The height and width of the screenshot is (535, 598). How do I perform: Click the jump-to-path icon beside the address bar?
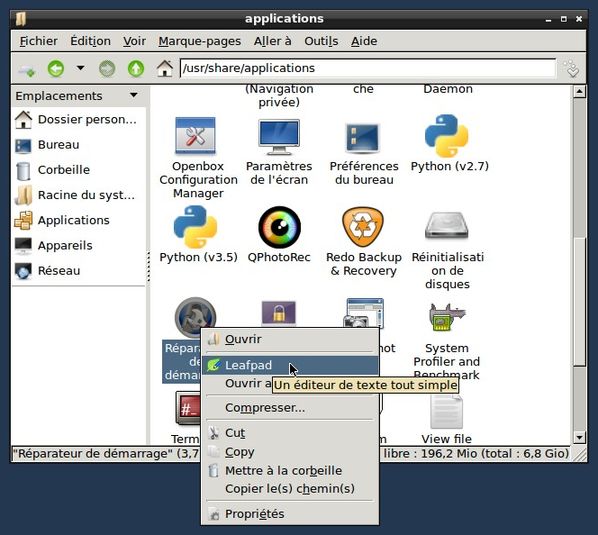point(572,69)
